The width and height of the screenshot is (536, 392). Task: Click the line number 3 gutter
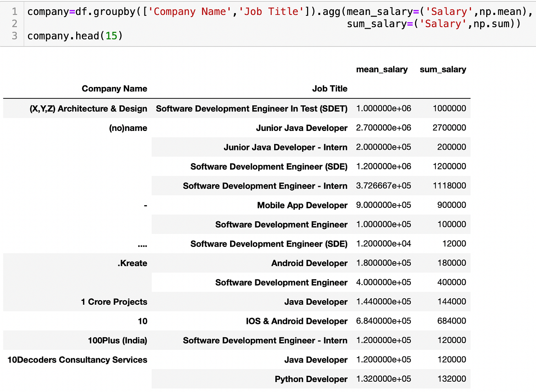[15, 36]
